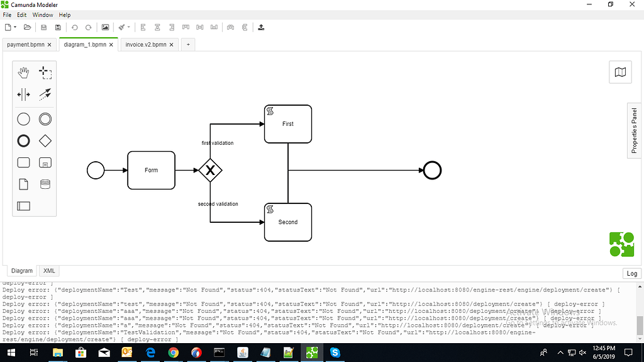Activate the lasso selection tool
This screenshot has width=644, height=362.
click(x=45, y=73)
